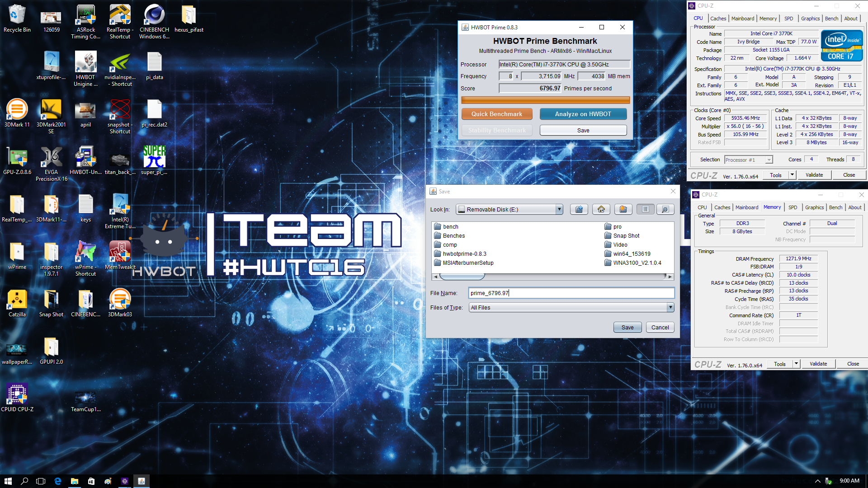Screen dimensions: 868x488
Task: Click the Java app taskbar button
Action: (x=142, y=481)
